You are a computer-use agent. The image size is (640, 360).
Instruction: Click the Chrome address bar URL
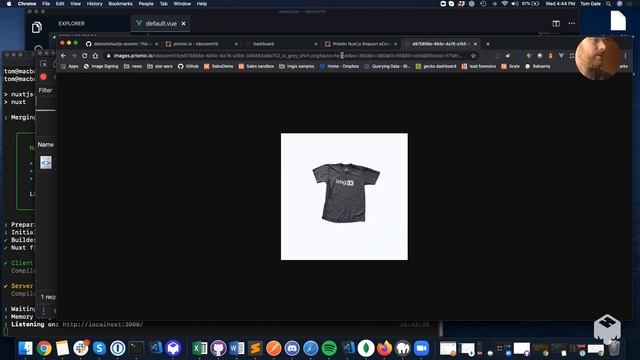[288, 56]
